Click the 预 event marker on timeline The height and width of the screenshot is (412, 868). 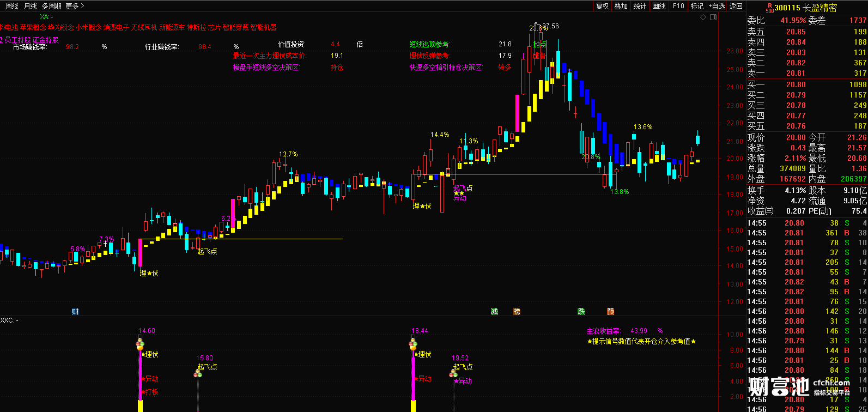click(611, 312)
